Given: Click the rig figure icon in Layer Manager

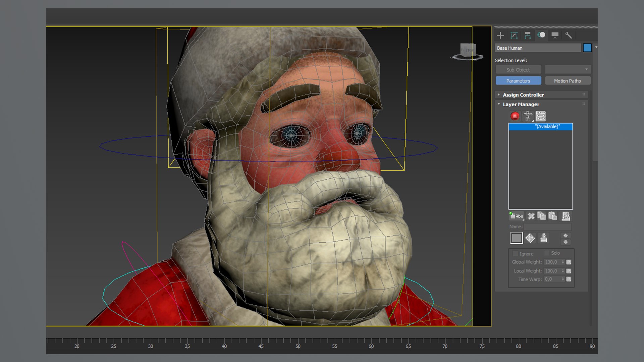Looking at the screenshot, I should [x=528, y=116].
